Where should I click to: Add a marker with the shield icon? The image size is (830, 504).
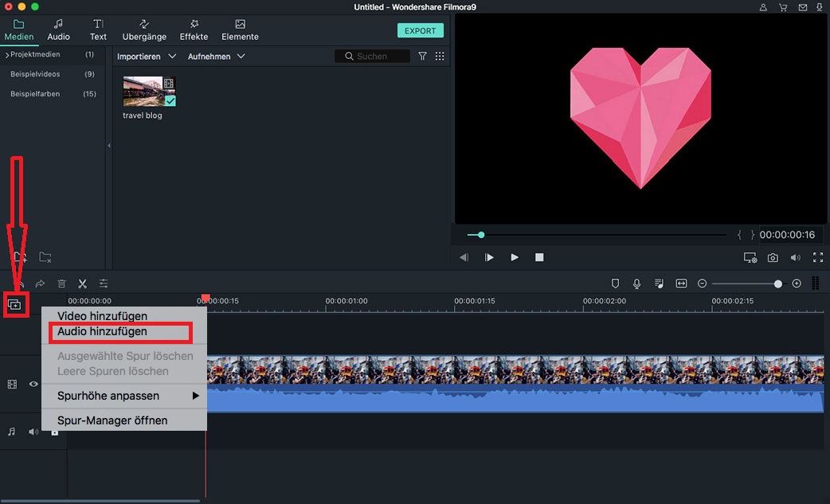615,283
